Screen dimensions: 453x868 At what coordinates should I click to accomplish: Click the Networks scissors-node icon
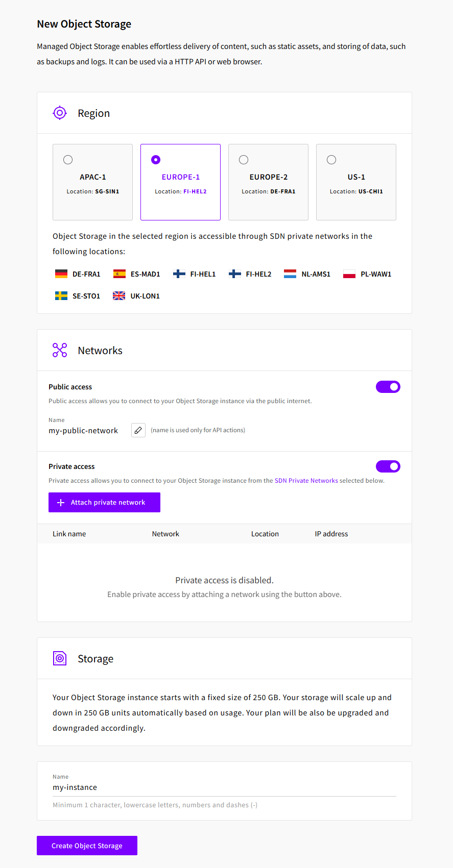pos(60,350)
